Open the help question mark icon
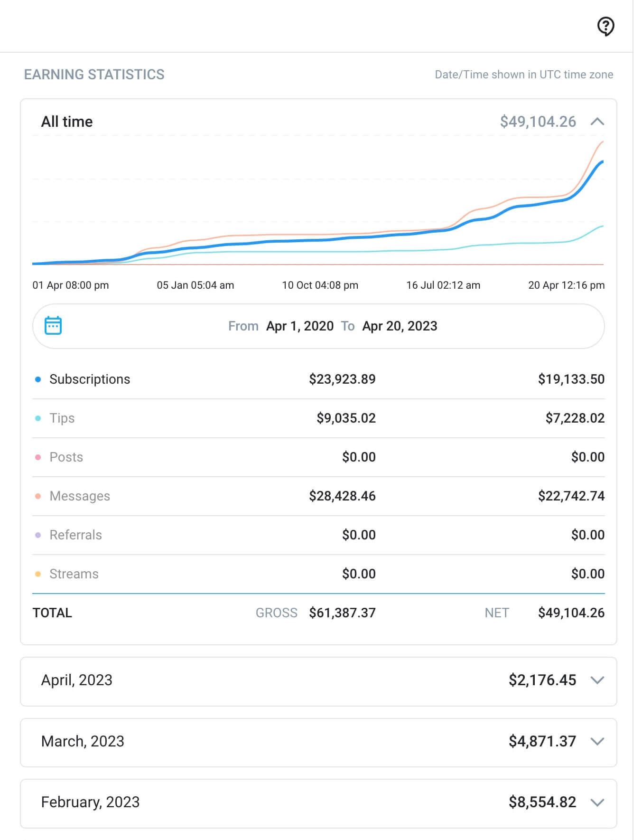Viewport: 642px width, 840px height. (605, 26)
